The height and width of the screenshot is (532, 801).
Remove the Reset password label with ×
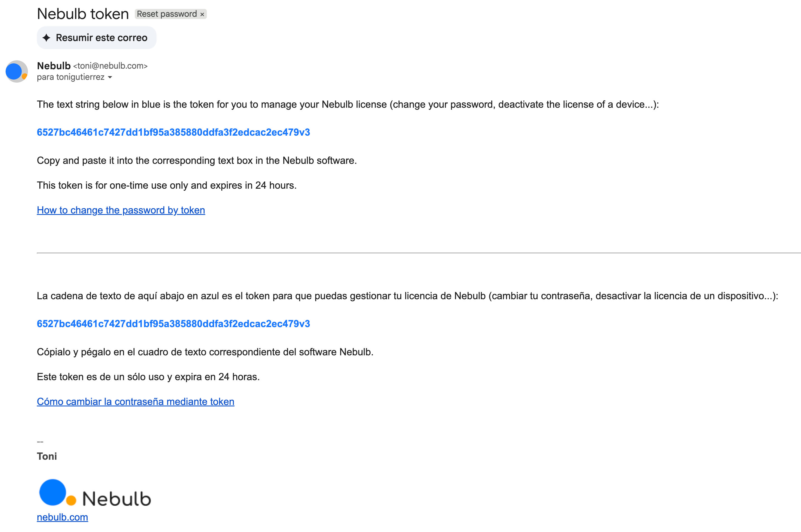(x=202, y=14)
